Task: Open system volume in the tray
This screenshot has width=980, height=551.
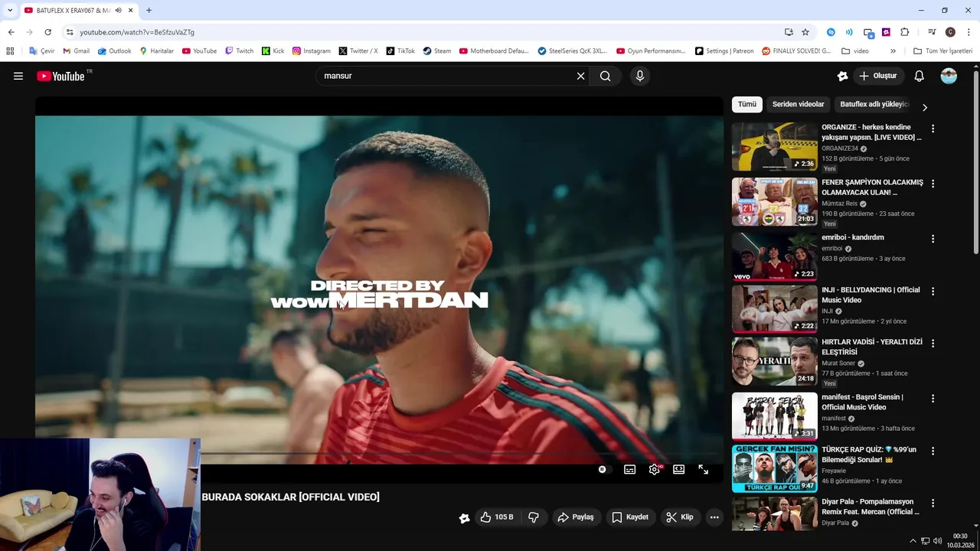Action: click(x=938, y=541)
